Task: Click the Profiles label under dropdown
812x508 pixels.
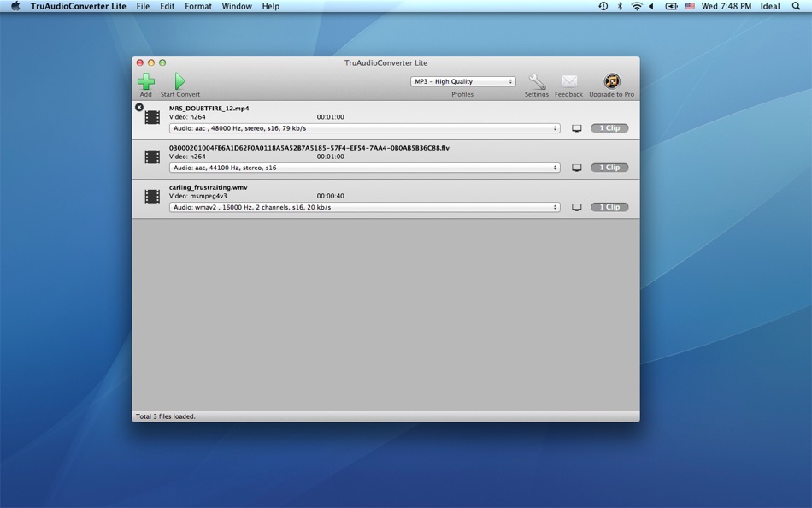Action: click(x=462, y=94)
